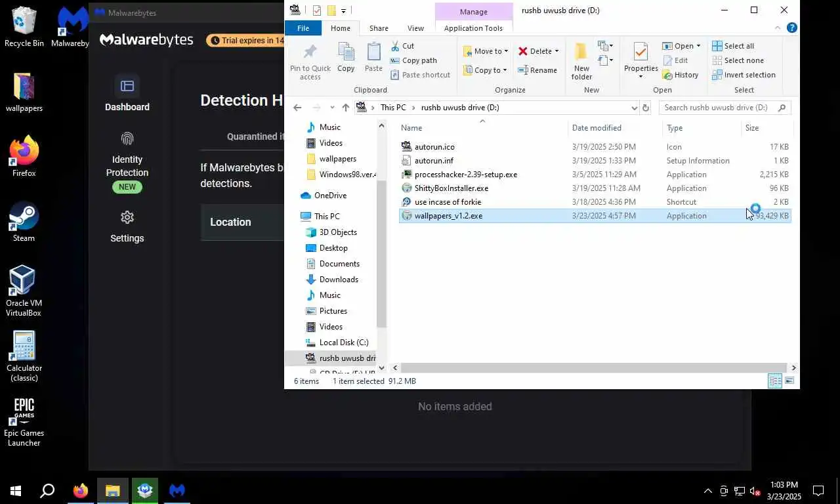Cut the selected file

(402, 46)
